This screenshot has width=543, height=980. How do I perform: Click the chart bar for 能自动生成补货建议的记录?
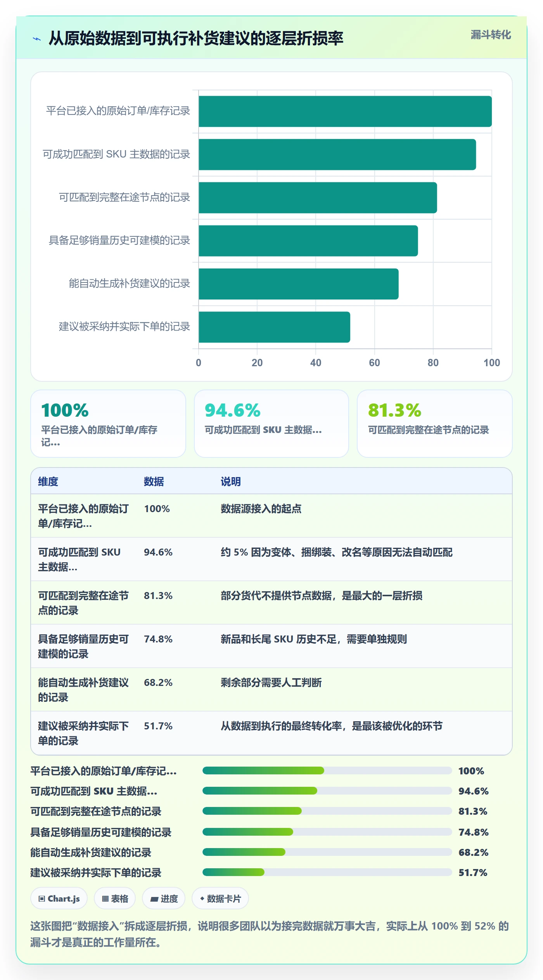coord(299,284)
